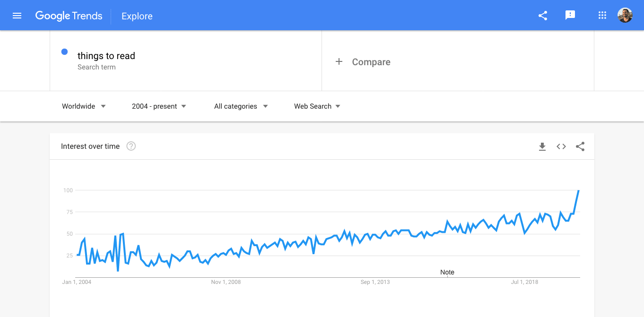644x317 pixels.
Task: Open the hamburger main menu
Action: click(17, 16)
